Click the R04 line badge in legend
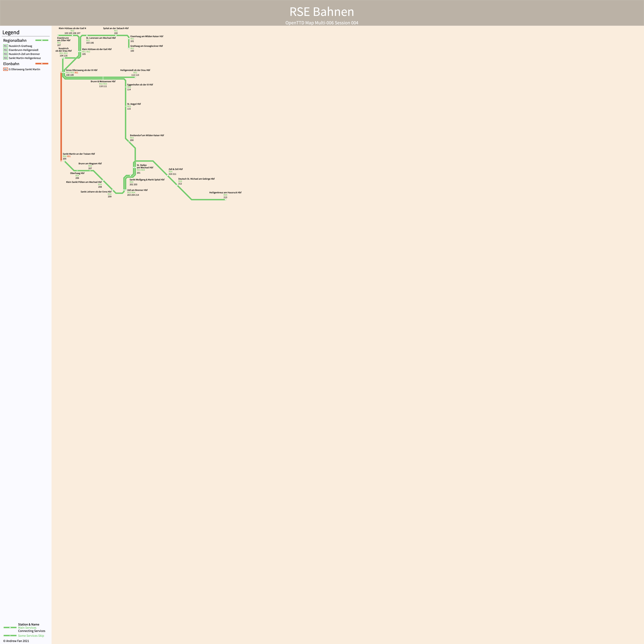 tap(6, 58)
